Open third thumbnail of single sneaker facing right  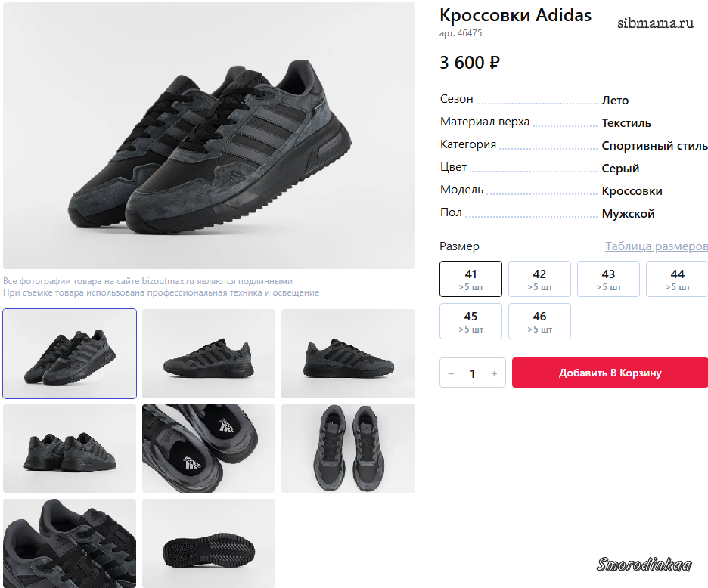coord(348,353)
